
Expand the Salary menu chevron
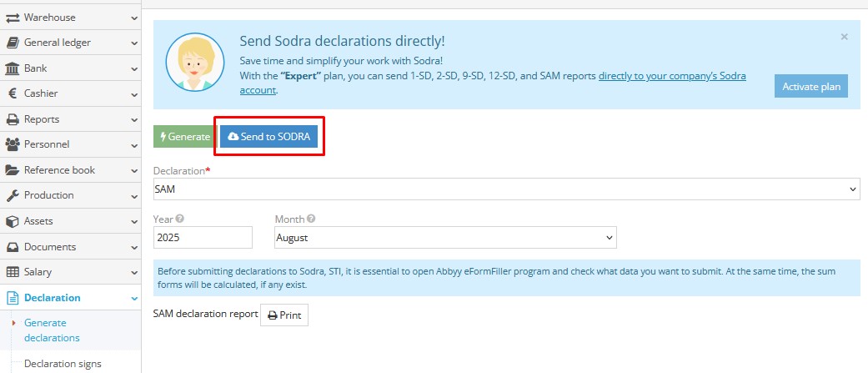click(x=134, y=272)
